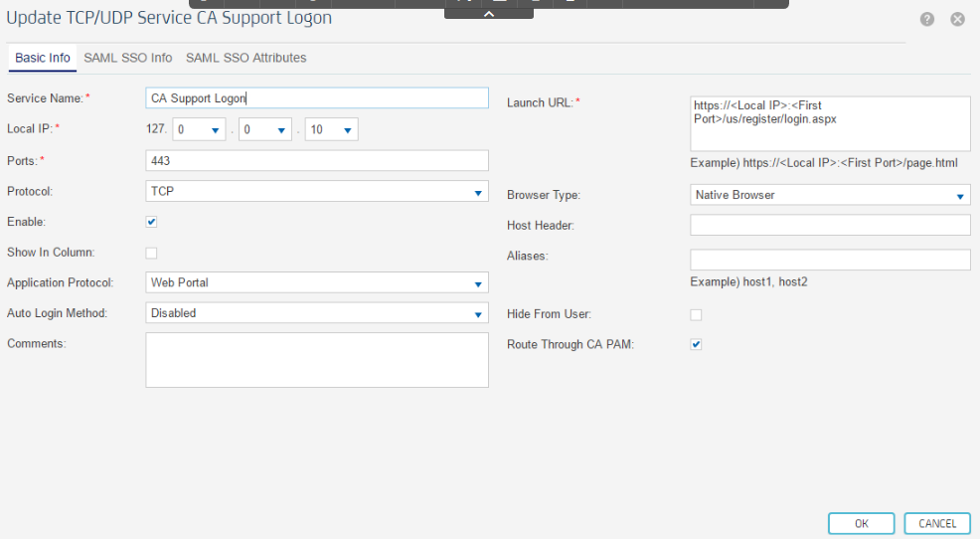
Task: Check the Show In Column checkbox
Action: click(x=151, y=253)
